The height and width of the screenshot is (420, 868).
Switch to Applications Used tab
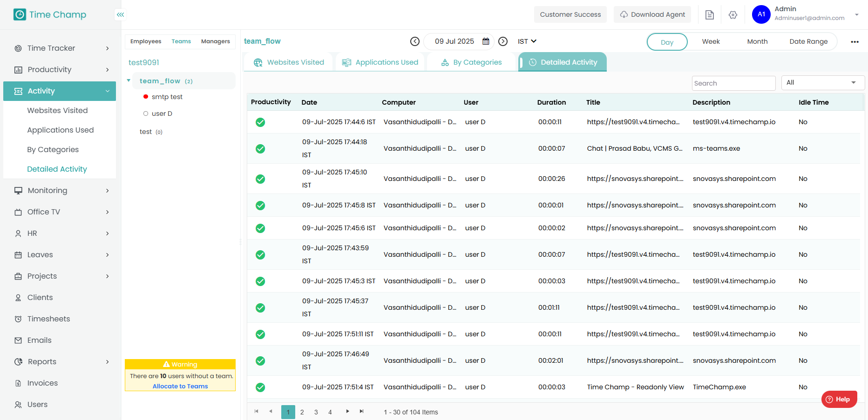click(x=380, y=62)
